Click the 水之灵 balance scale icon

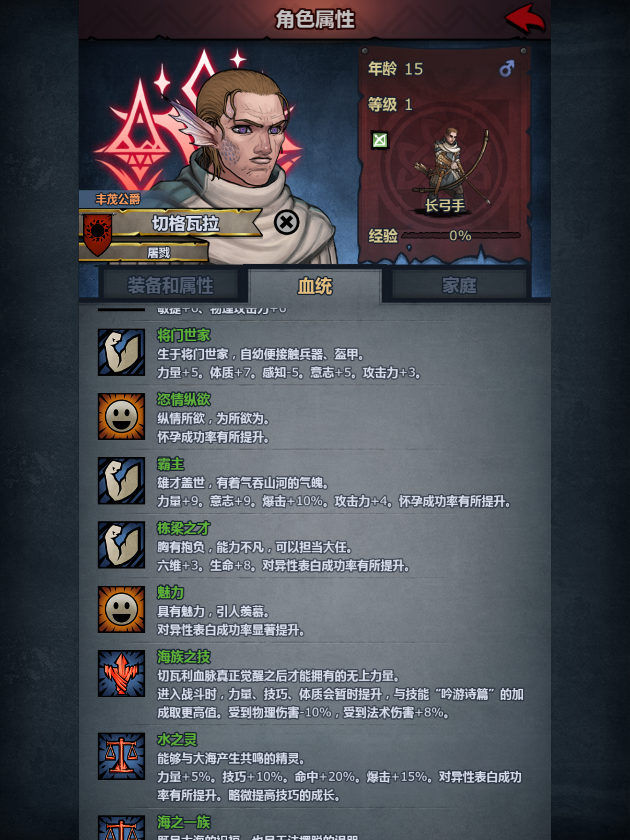(x=121, y=756)
